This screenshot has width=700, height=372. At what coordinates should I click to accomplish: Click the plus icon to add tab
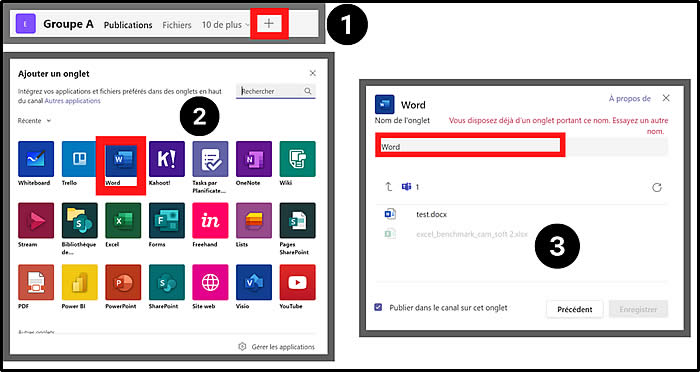pyautogui.click(x=269, y=24)
